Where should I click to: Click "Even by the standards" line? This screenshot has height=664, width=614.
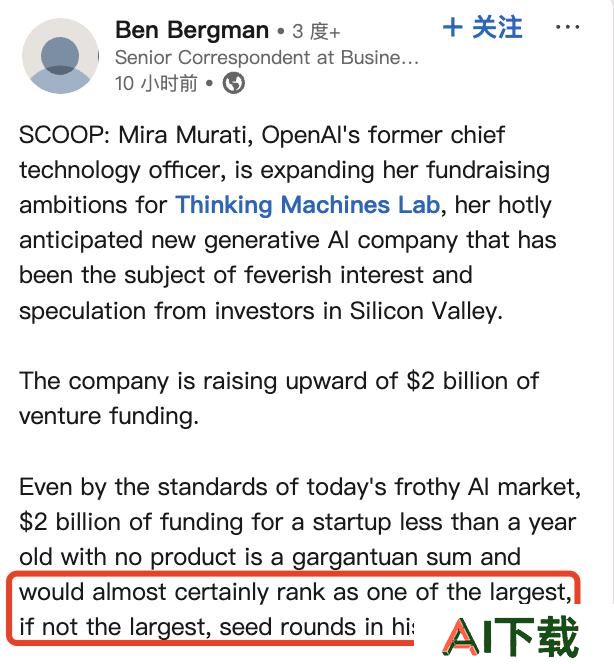click(x=300, y=487)
